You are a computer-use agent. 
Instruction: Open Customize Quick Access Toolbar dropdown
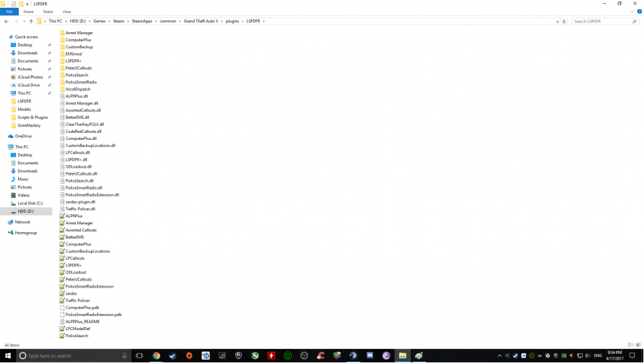point(27,4)
